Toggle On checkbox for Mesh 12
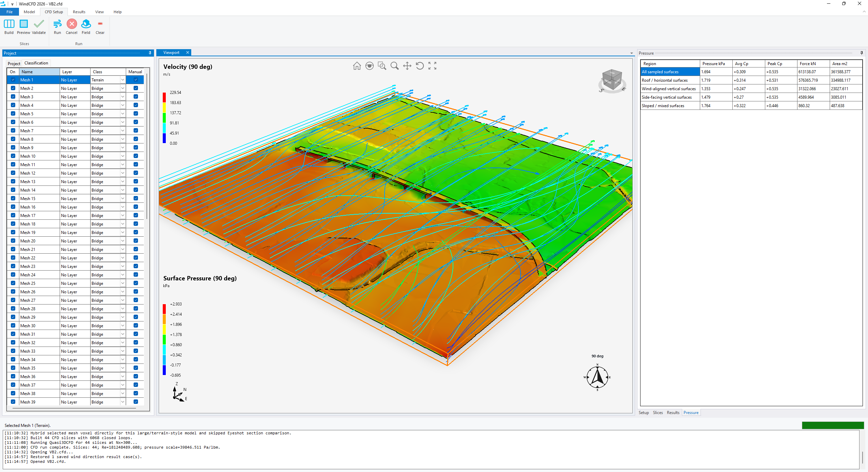868x472 pixels. pyautogui.click(x=13, y=173)
